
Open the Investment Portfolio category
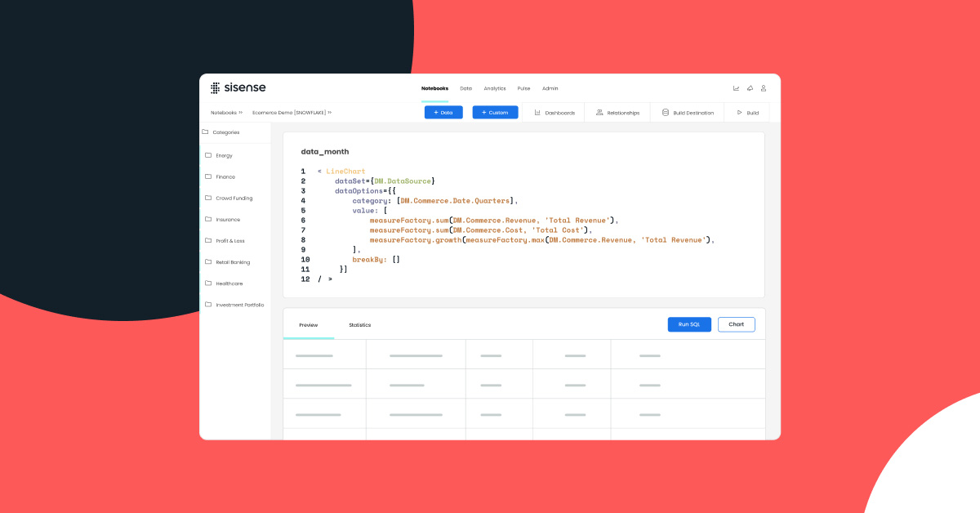click(235, 304)
